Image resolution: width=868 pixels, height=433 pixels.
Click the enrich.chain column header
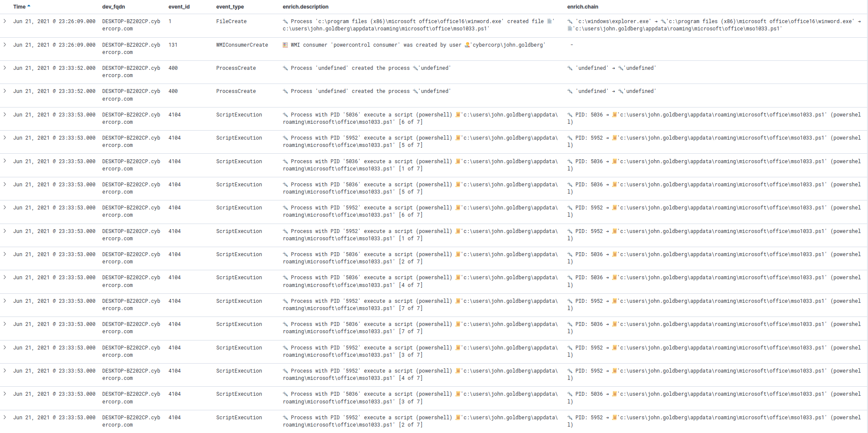tap(583, 7)
